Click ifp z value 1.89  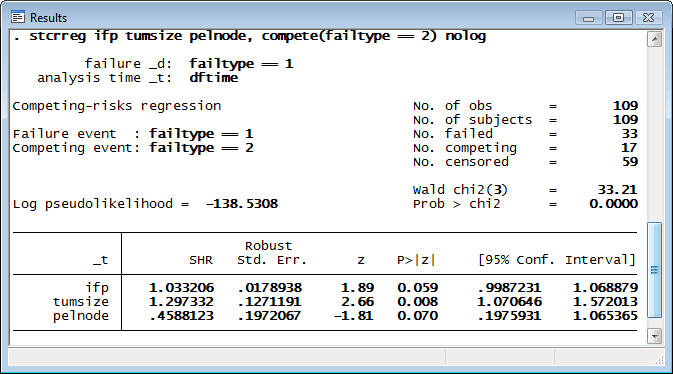pyautogui.click(x=358, y=288)
